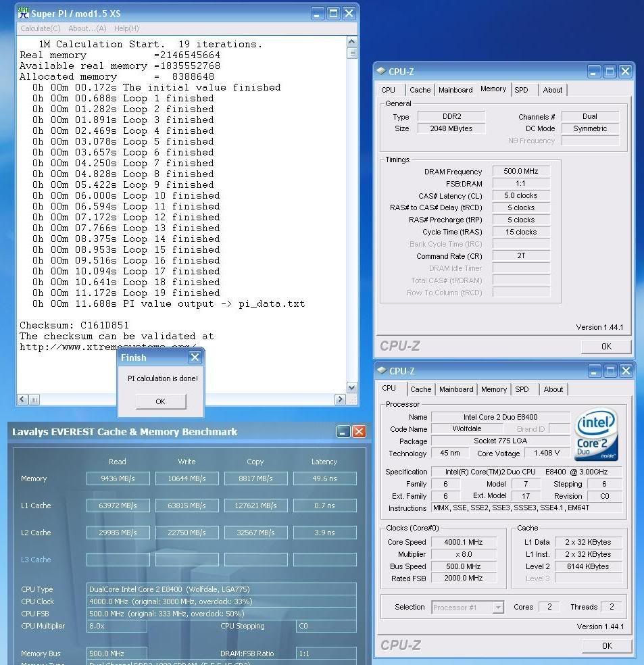
Task: Click the CPU-Z Memory window title icon
Action: click(381, 71)
